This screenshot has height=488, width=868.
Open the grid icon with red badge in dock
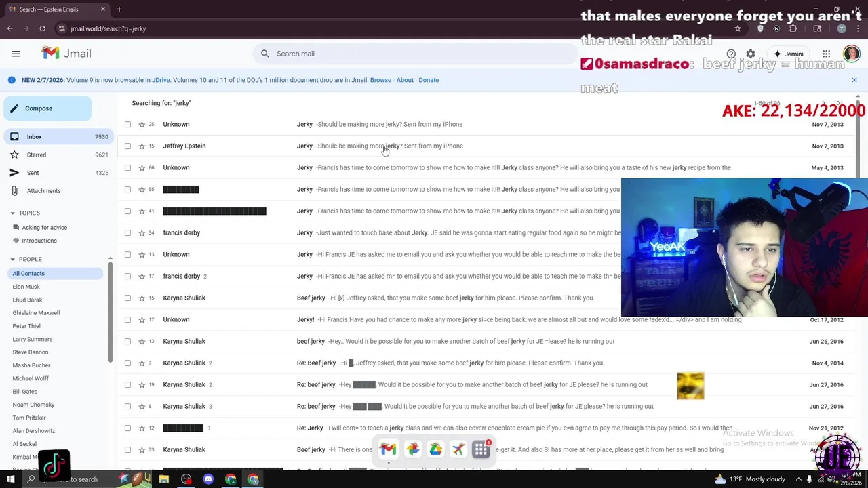(x=481, y=449)
